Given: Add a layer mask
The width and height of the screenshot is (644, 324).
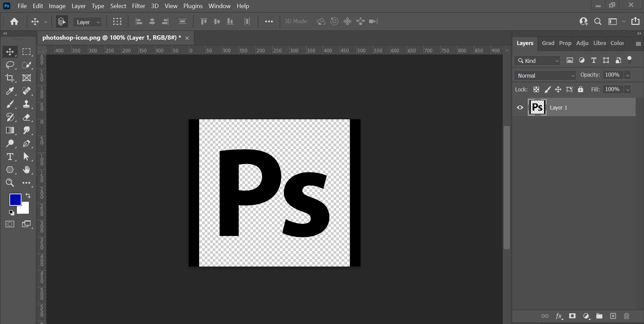Looking at the screenshot, I should tap(572, 316).
